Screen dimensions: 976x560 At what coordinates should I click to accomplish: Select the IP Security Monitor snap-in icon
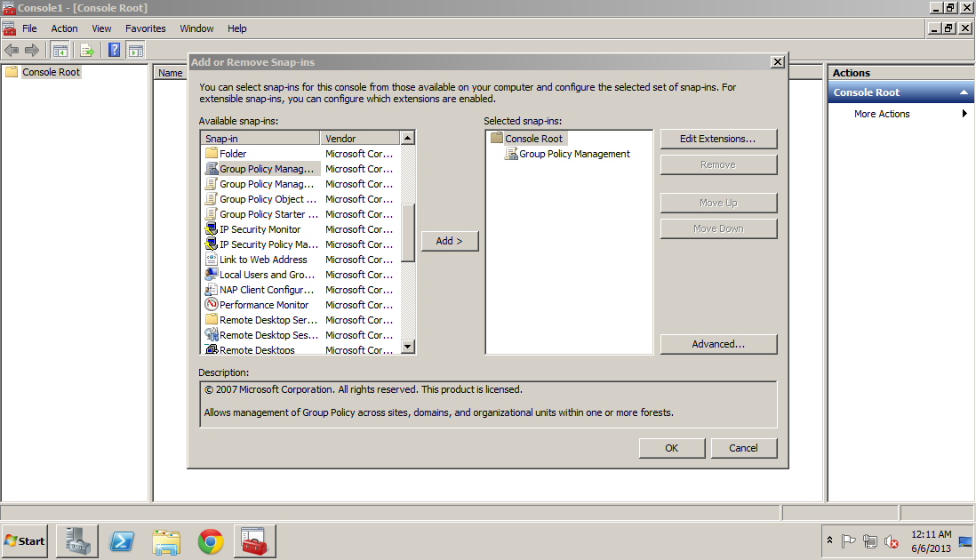[212, 229]
